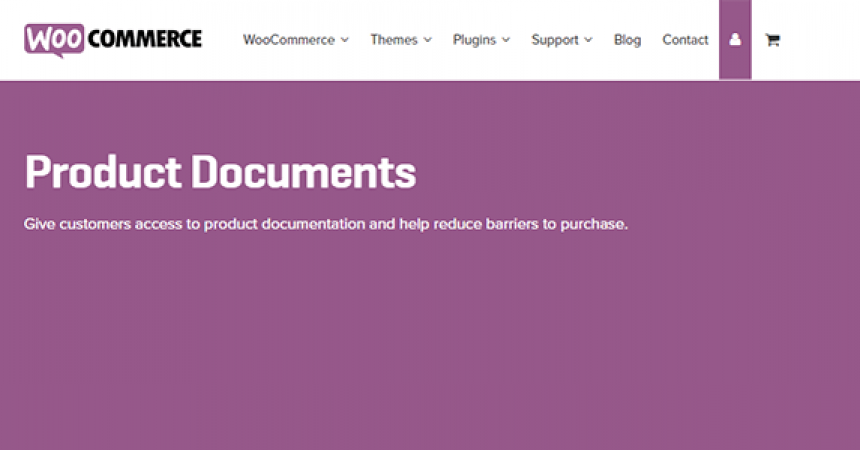Go to the Contact page

click(685, 40)
